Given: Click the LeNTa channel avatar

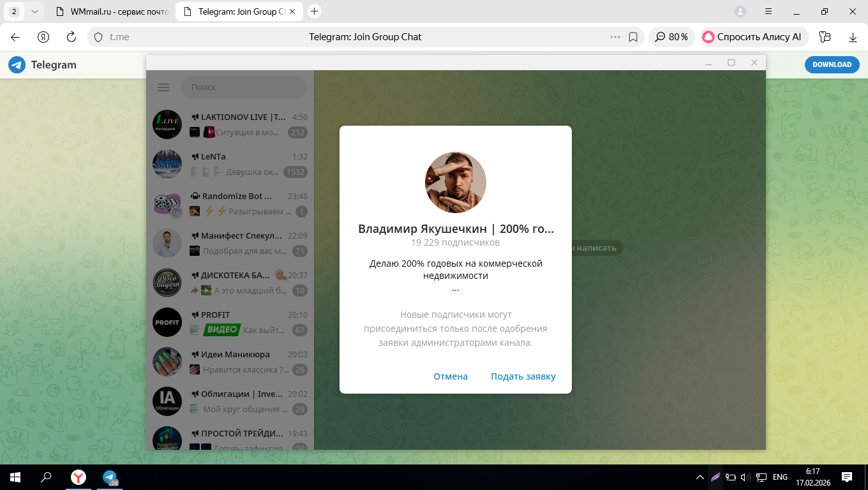Looking at the screenshot, I should (167, 164).
